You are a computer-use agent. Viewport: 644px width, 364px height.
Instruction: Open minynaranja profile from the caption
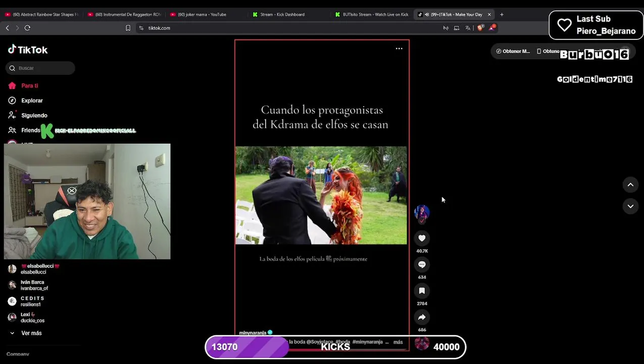click(x=253, y=333)
